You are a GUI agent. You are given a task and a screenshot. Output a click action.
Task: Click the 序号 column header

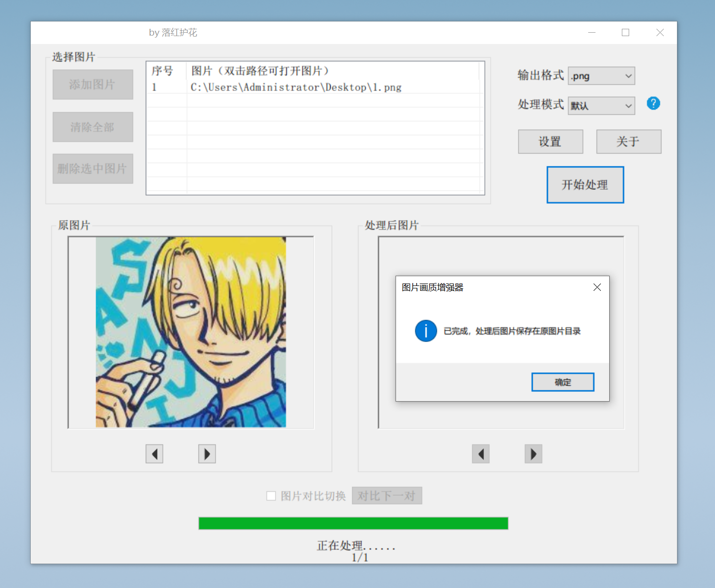162,71
